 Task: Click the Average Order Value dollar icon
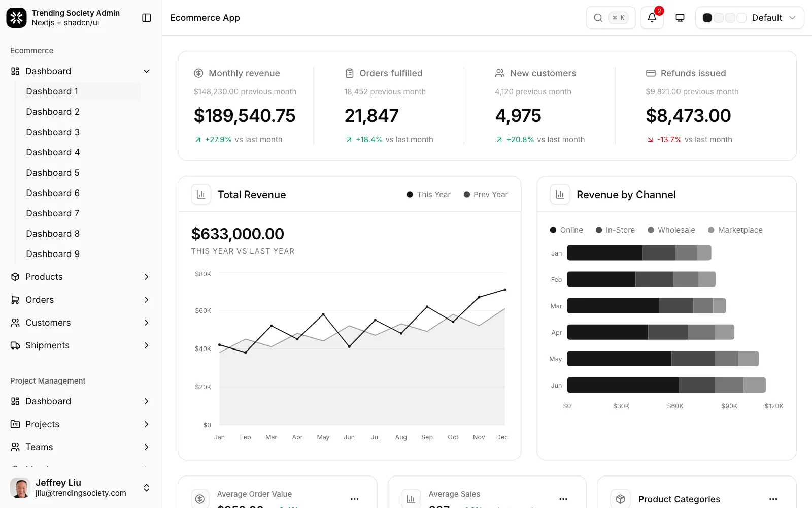click(x=200, y=499)
